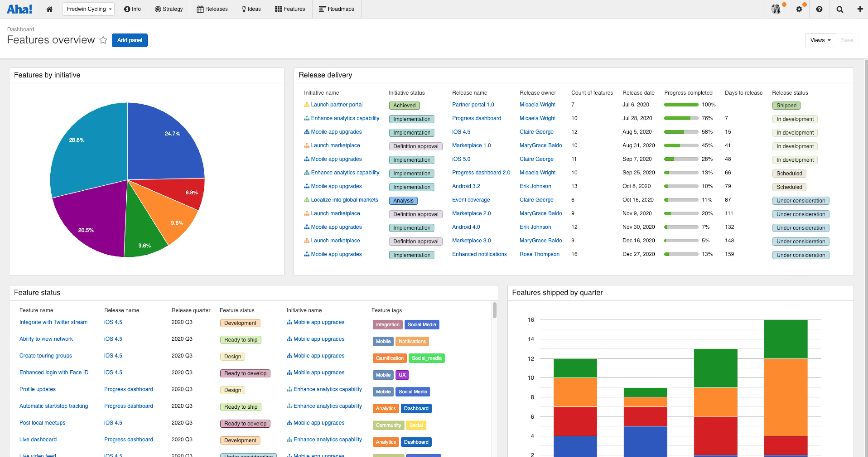Open the Releases menu
The image size is (868, 457).
(x=212, y=9)
